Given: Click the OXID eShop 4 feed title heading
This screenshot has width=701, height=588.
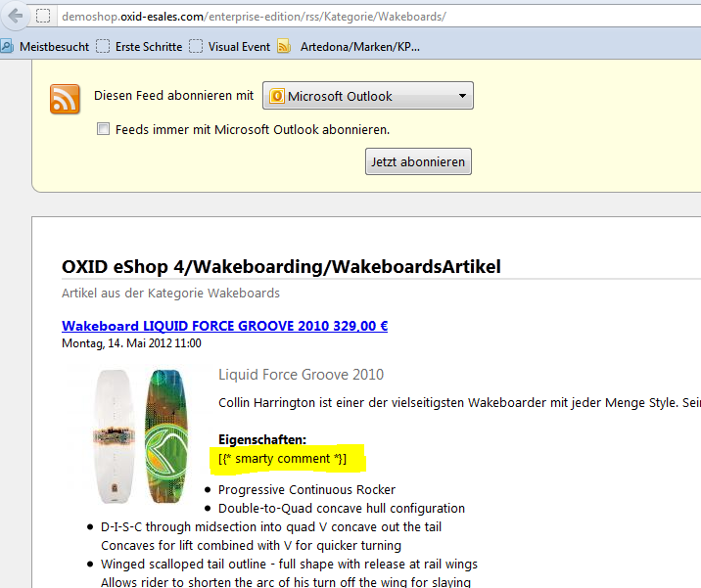Looking at the screenshot, I should tap(282, 267).
